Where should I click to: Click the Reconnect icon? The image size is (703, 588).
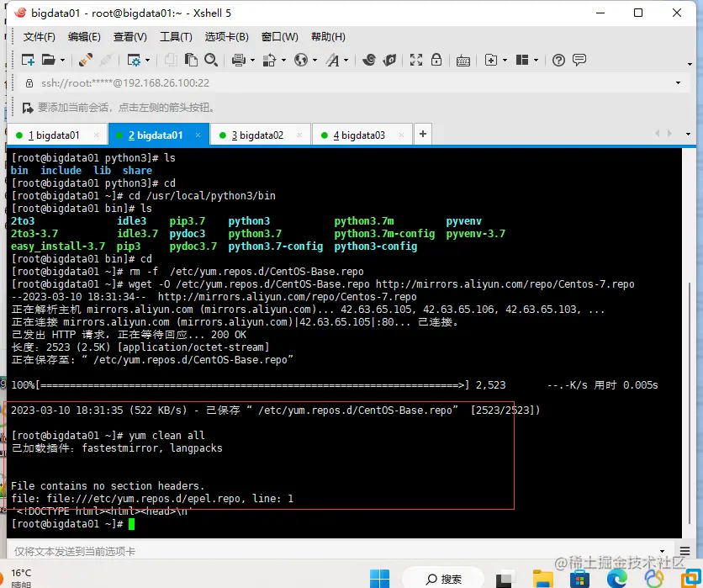(106, 60)
